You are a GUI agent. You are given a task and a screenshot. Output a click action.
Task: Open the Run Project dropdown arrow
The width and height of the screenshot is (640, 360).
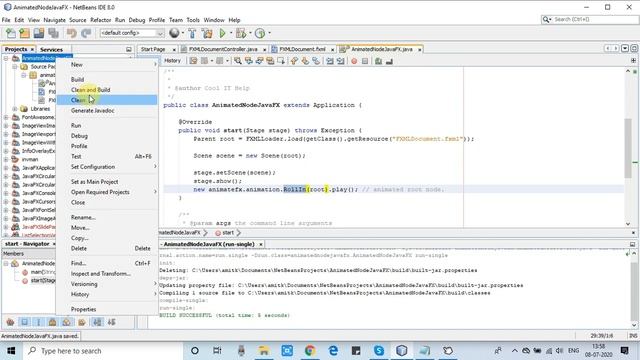click(x=231, y=33)
